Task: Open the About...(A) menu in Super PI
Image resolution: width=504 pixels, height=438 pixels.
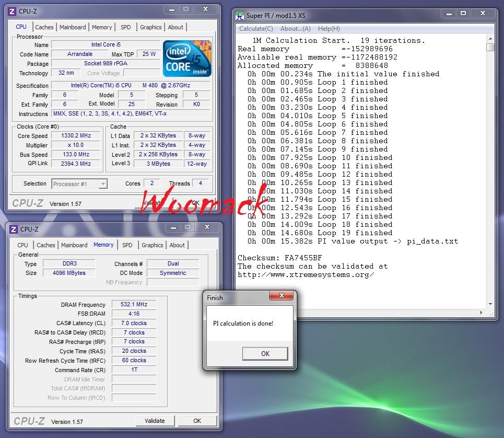Action: click(x=296, y=29)
